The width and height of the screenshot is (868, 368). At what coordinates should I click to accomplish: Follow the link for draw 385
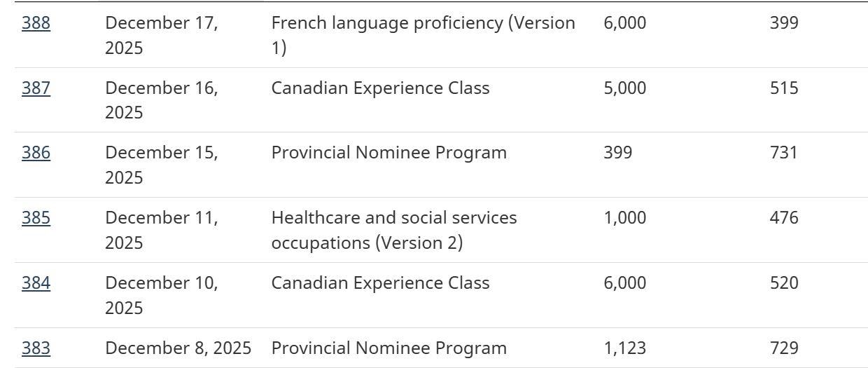point(36,218)
